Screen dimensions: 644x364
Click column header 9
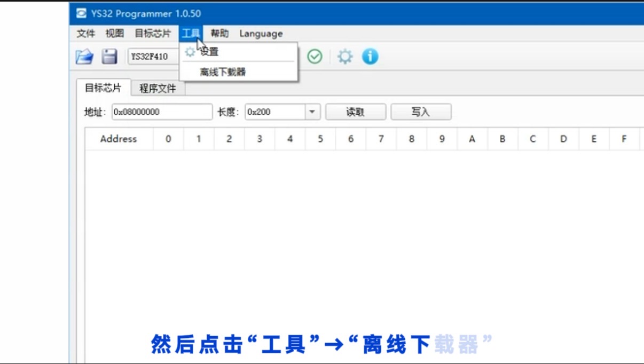point(442,139)
